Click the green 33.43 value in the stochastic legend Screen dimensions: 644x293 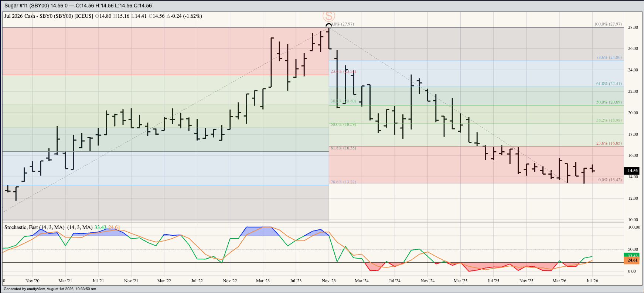point(100,227)
